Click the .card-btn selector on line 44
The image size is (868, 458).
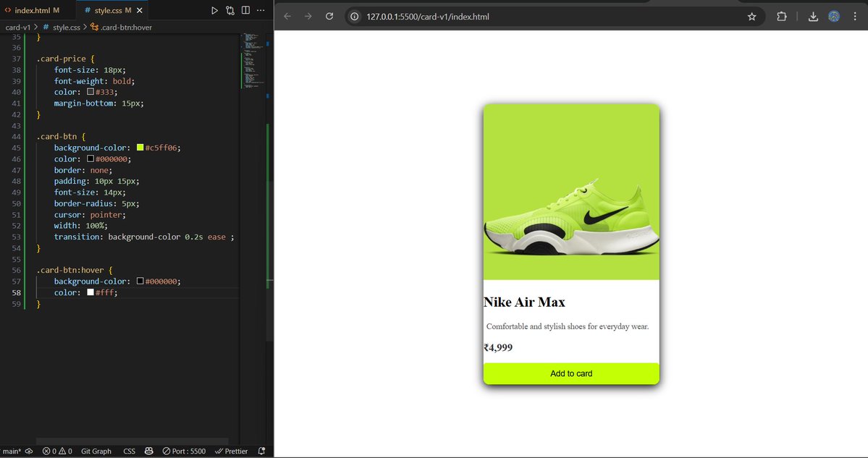(56, 137)
